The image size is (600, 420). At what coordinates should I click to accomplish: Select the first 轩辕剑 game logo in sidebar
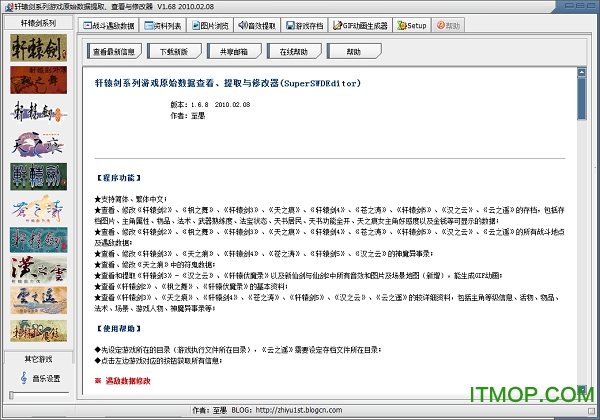(39, 48)
